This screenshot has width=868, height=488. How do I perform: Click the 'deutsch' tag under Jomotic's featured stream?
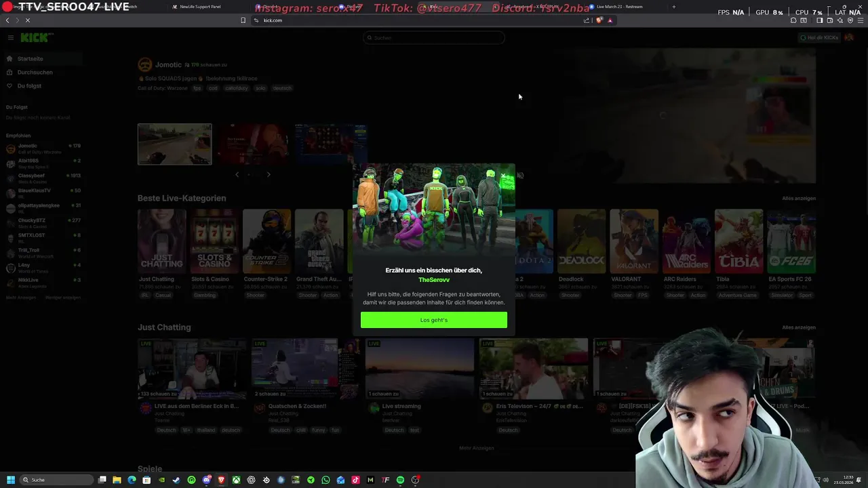pyautogui.click(x=282, y=88)
